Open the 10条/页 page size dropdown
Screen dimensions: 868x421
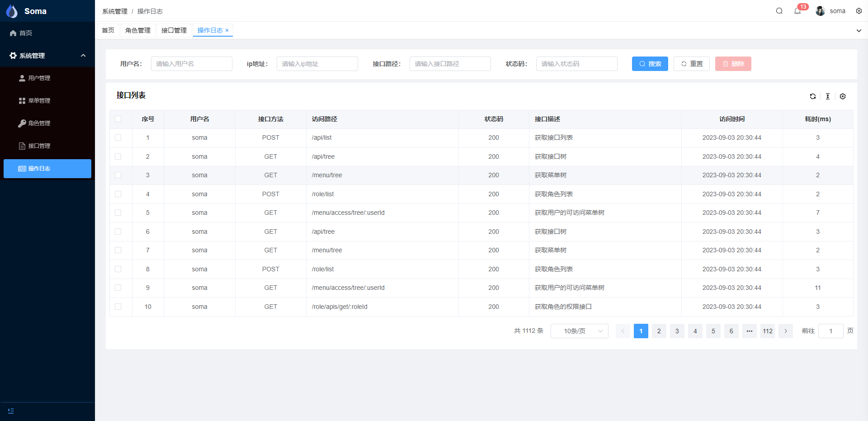579,331
